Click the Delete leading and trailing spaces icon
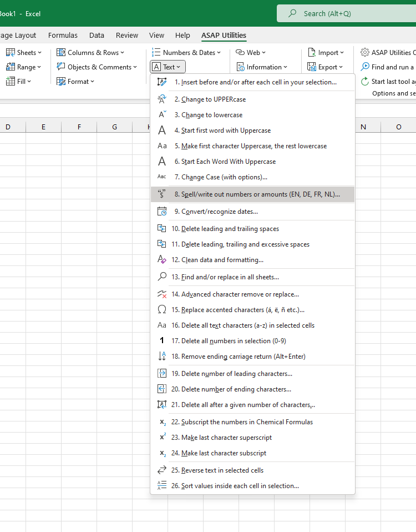This screenshot has width=416, height=532. 162,229
